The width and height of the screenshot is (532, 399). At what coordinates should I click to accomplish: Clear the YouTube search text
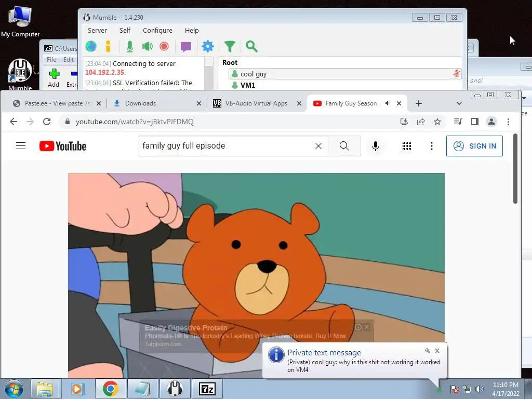[318, 146]
